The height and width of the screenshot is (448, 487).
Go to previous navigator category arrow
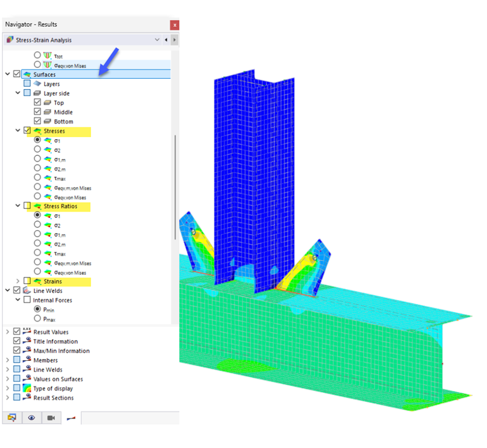[x=166, y=40]
